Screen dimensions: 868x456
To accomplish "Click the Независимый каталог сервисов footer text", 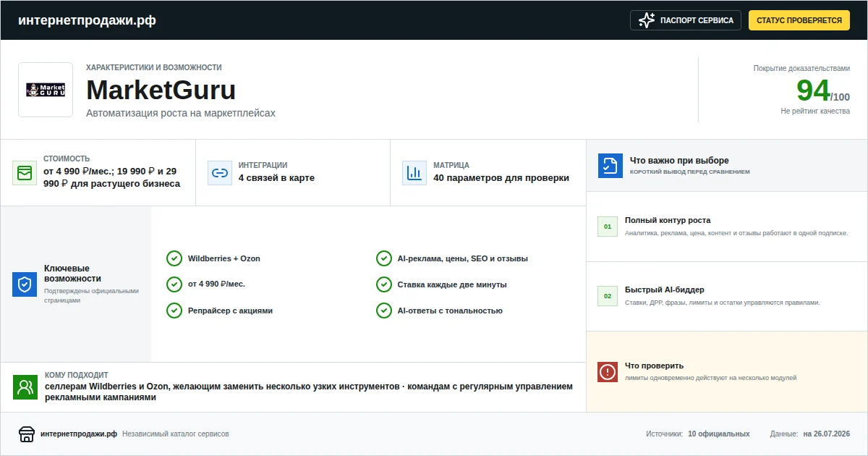I will [176, 434].
